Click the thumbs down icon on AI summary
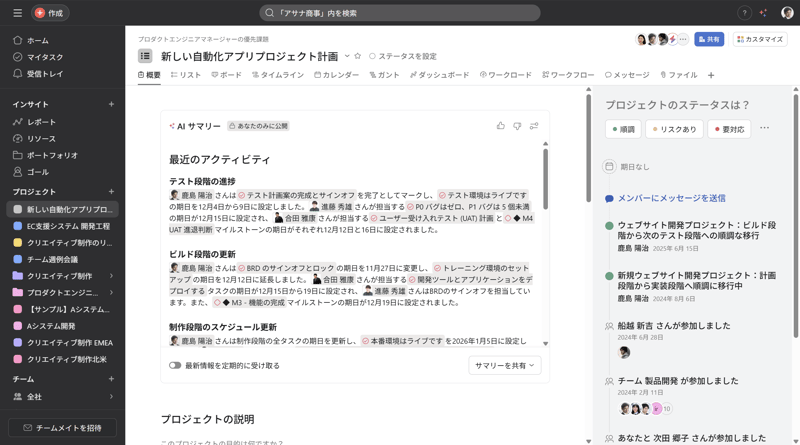 click(x=517, y=126)
